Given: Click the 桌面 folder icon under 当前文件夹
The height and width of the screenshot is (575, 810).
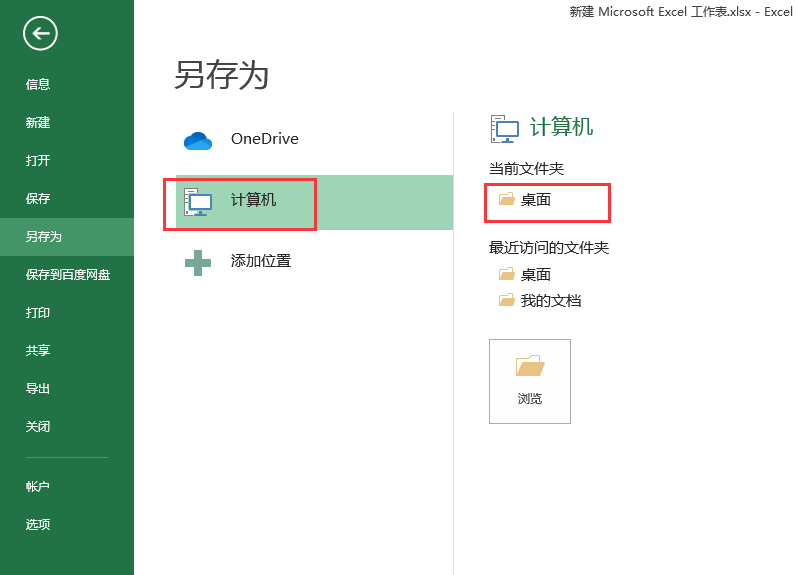Looking at the screenshot, I should tap(506, 199).
